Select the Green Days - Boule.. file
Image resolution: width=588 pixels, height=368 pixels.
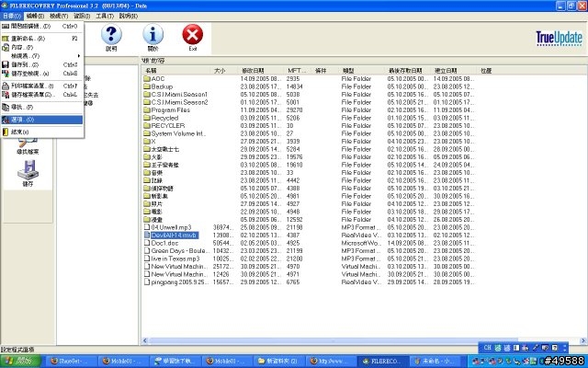pyautogui.click(x=178, y=251)
